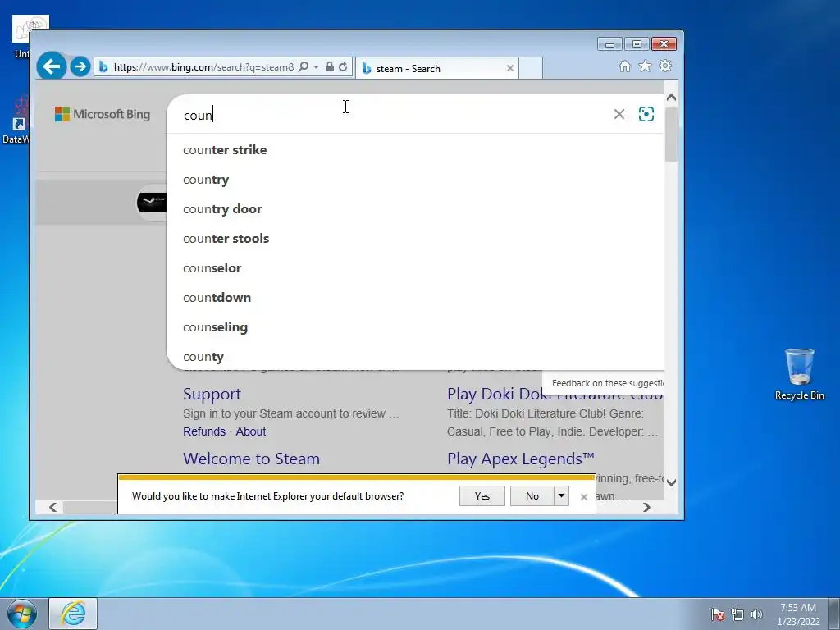Expand the No button dropdown arrow
The width and height of the screenshot is (840, 630).
pos(561,496)
